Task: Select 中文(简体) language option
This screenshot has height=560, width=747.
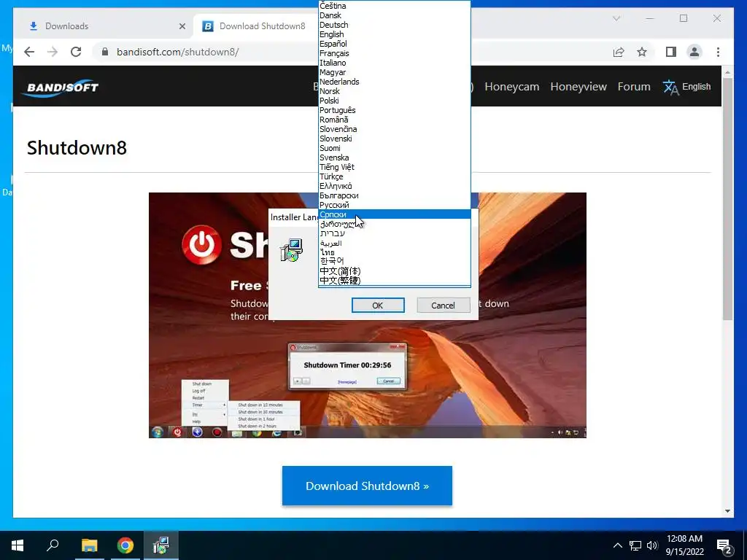Action: 395,271
